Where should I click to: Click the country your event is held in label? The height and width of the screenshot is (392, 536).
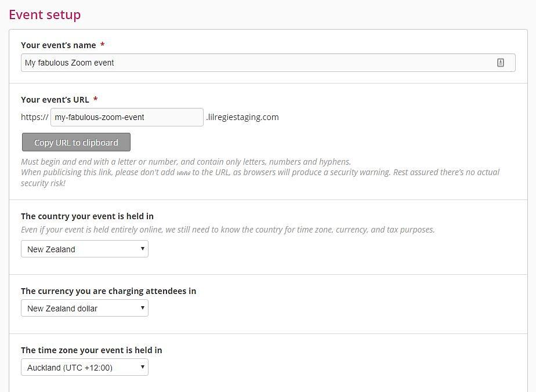pos(87,216)
